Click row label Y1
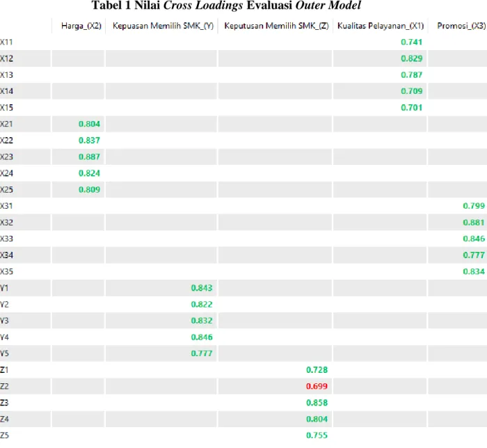This screenshot has height=448, width=487. coord(4,288)
